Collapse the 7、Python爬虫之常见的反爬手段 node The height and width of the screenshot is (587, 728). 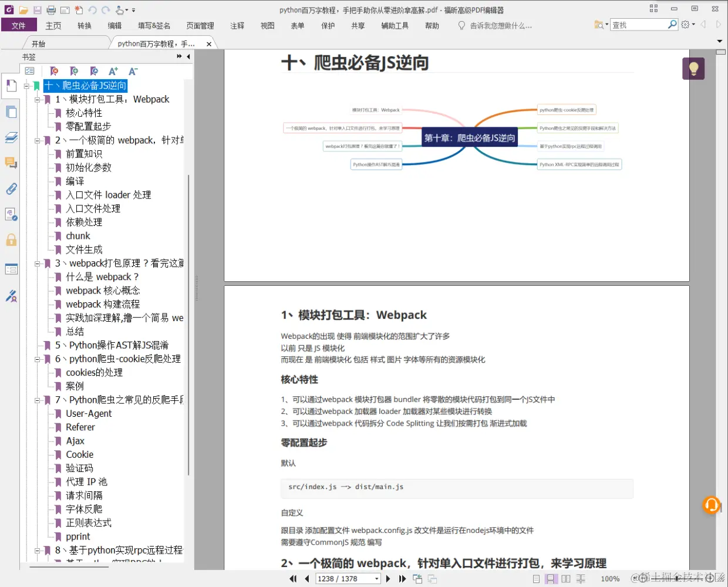point(37,400)
